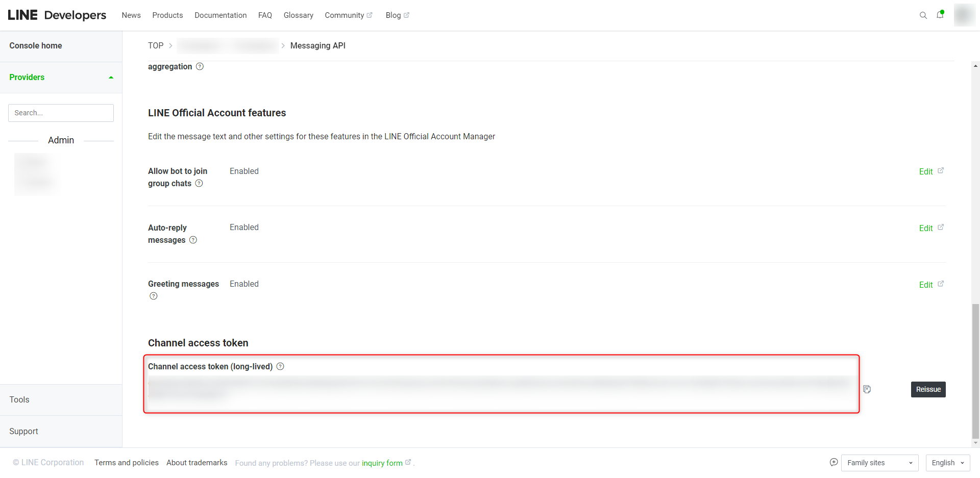Click the Messaging API breadcrumb
980x478 pixels.
[x=318, y=45]
